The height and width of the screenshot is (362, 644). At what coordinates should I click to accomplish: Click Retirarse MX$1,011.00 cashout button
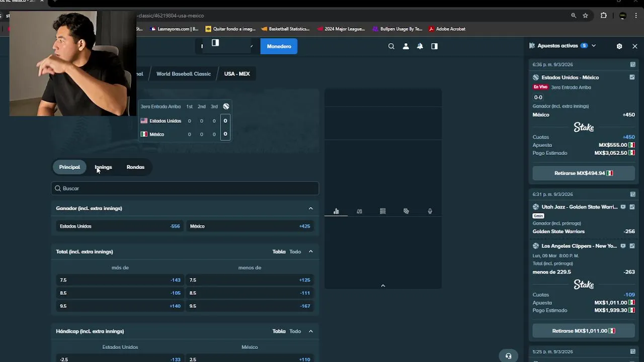[x=584, y=331]
